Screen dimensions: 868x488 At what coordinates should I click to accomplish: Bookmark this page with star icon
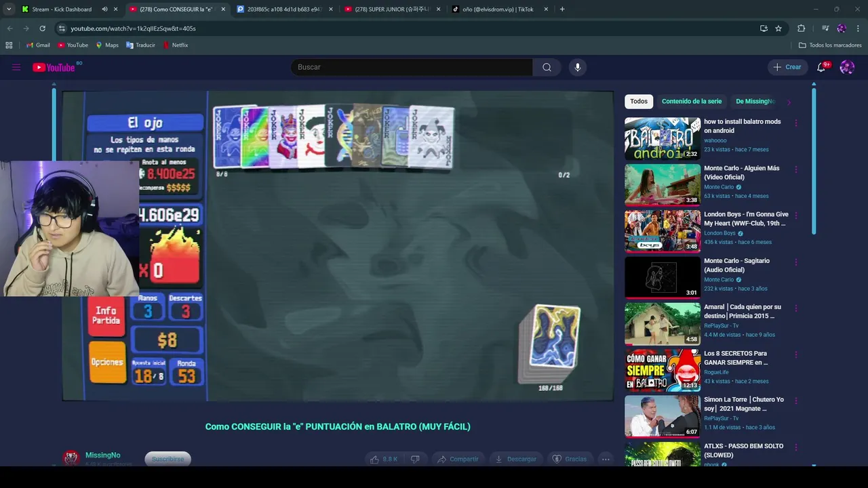coord(778,28)
